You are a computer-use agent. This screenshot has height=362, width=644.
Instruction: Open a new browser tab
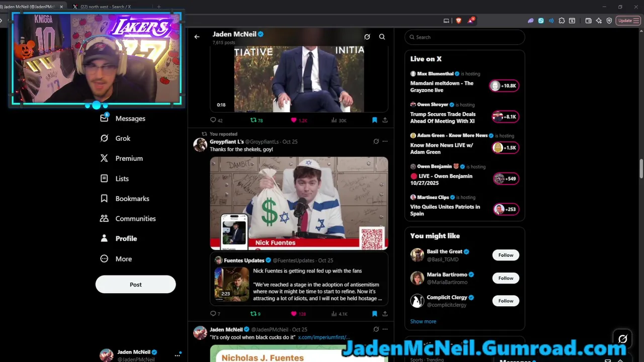coord(159,7)
